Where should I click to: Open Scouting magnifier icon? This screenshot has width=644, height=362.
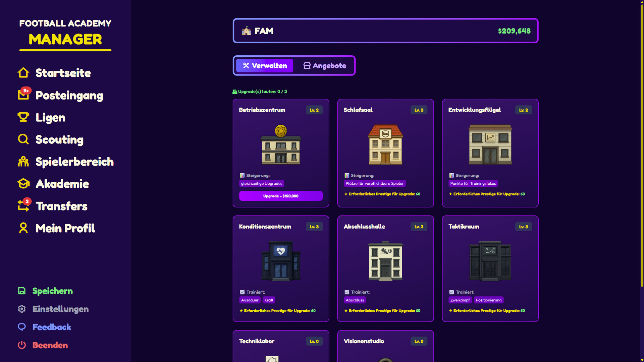click(23, 139)
